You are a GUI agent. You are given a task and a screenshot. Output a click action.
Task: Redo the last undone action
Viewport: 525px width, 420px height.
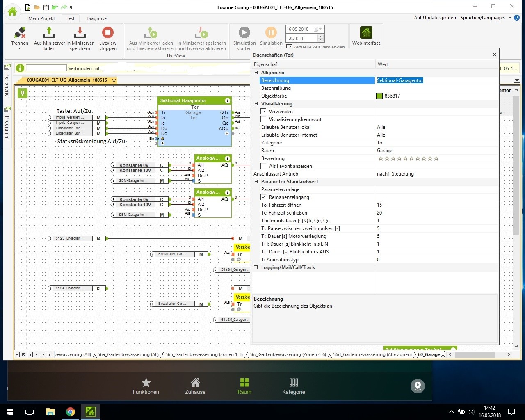click(x=64, y=7)
